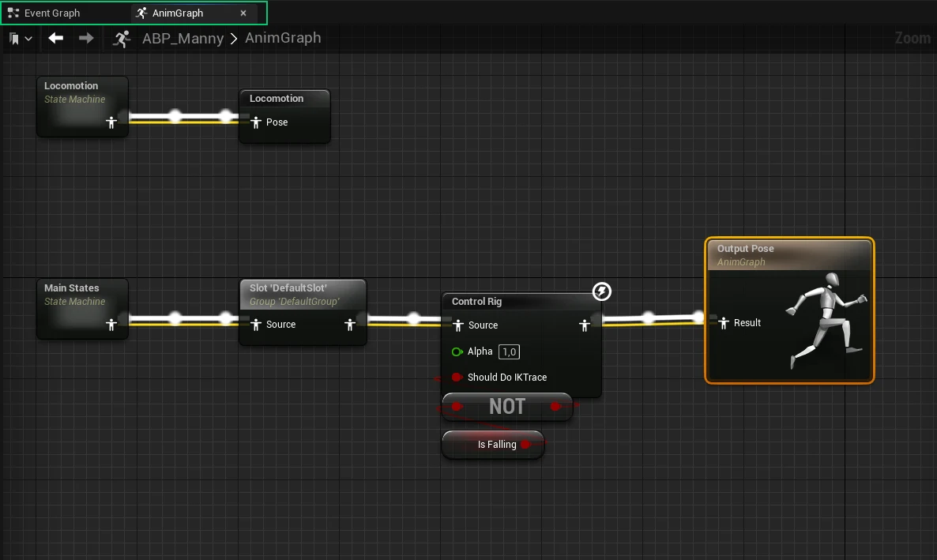Close the AnimGraph tab
Image resolution: width=937 pixels, height=560 pixels.
pos(243,13)
